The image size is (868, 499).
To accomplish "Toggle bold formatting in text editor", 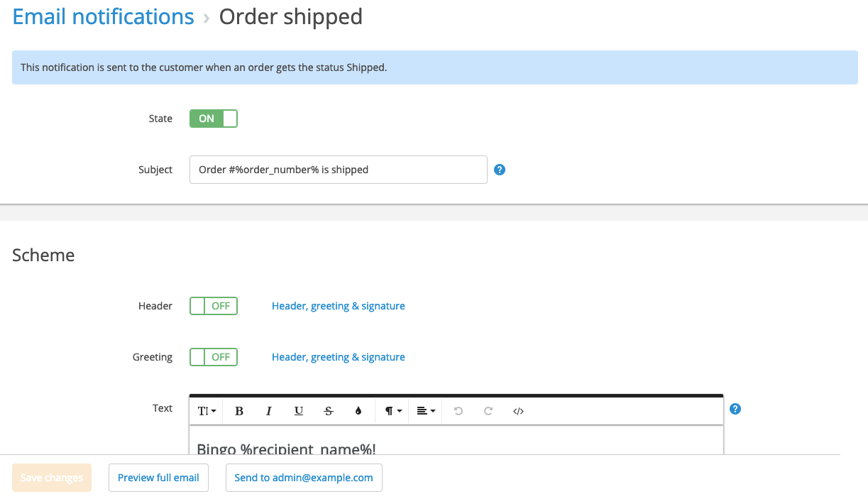I will pos(239,411).
